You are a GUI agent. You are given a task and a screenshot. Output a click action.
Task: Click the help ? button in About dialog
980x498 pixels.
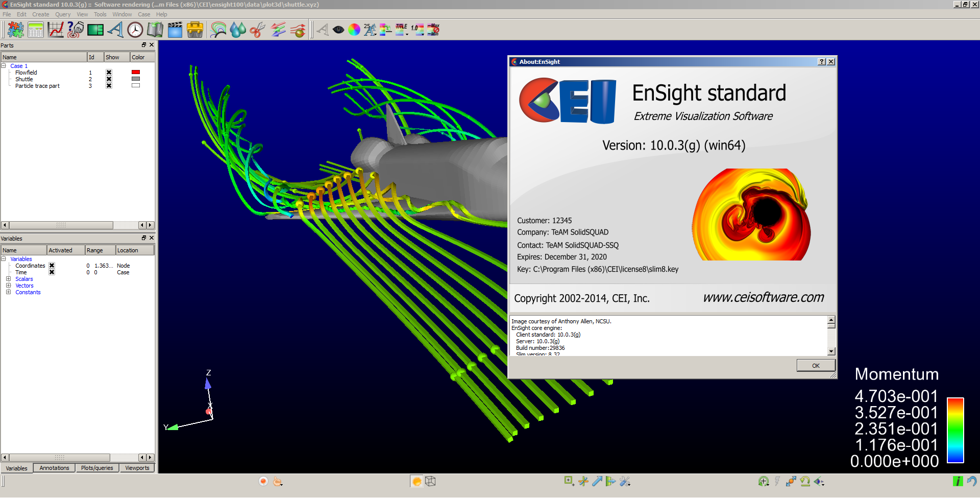(822, 62)
